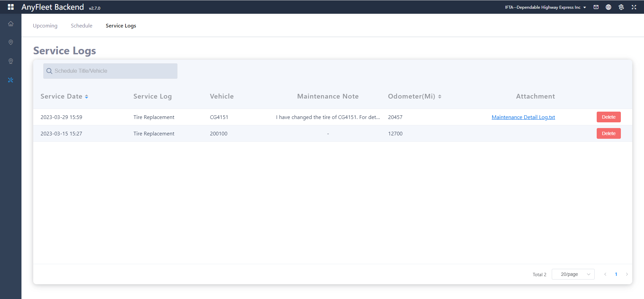Viewport: 644px width, 299px height.
Task: Open the 20/page page size dropdown
Action: click(x=573, y=274)
